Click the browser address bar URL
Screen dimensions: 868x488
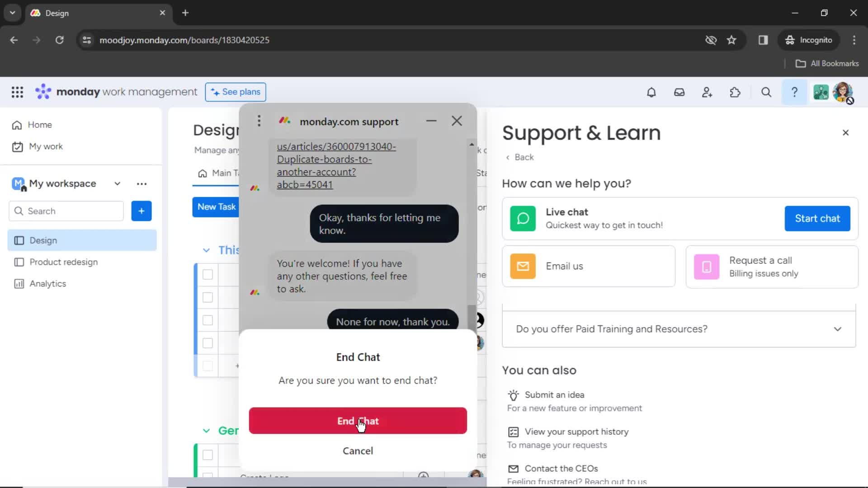click(184, 40)
